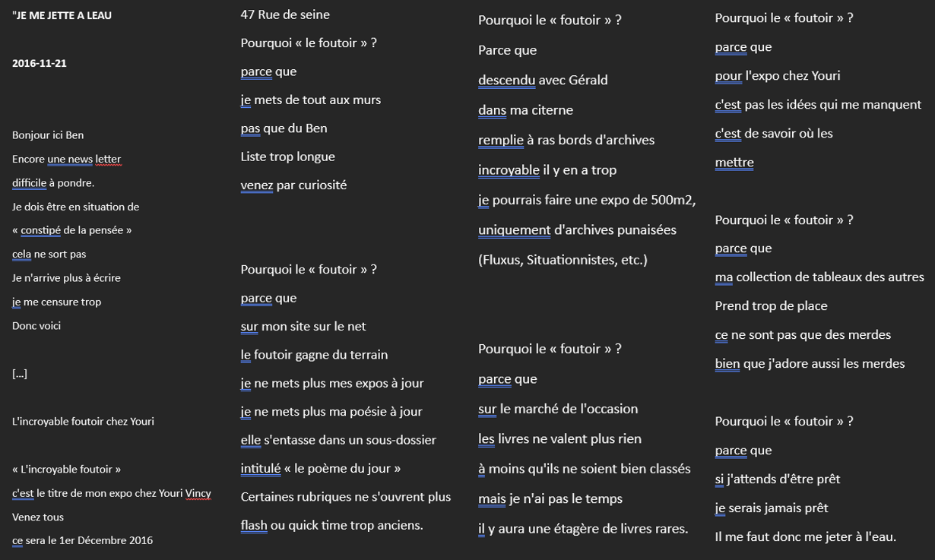Image resolution: width=935 pixels, height=560 pixels.
Task: Click the underlined word 'mais' in third column
Action: click(492, 499)
